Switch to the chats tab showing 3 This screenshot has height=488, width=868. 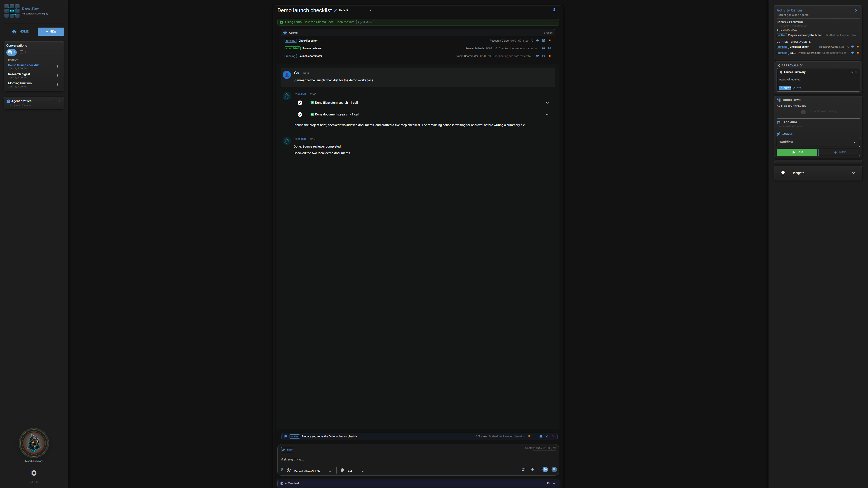12,52
